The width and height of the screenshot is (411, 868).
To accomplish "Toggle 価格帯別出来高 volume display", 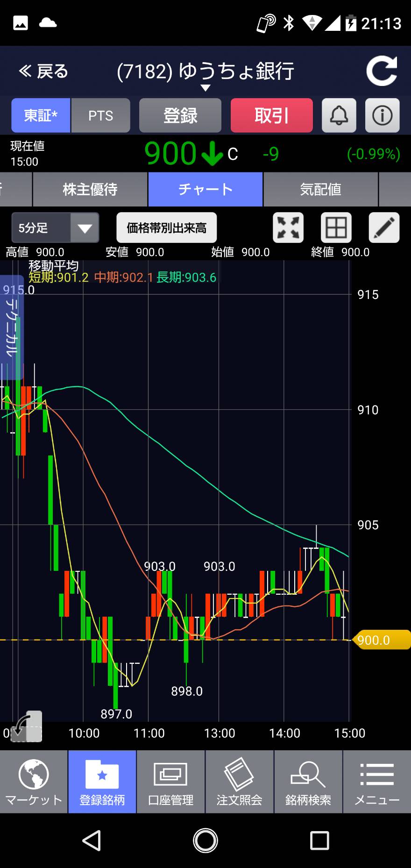I will 167,228.
